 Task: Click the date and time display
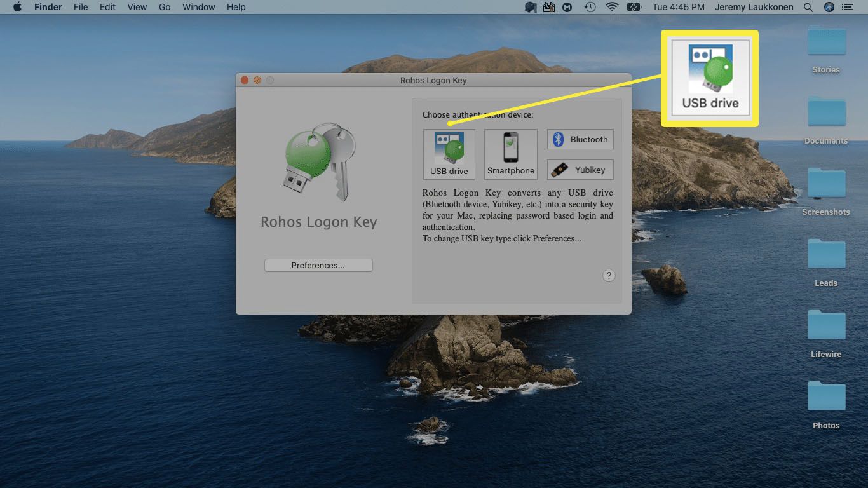pos(679,7)
